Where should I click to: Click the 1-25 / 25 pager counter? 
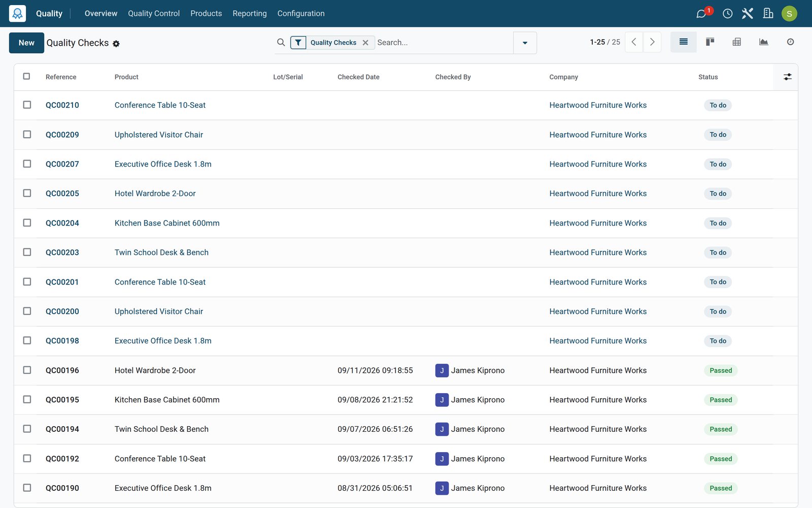pos(605,42)
